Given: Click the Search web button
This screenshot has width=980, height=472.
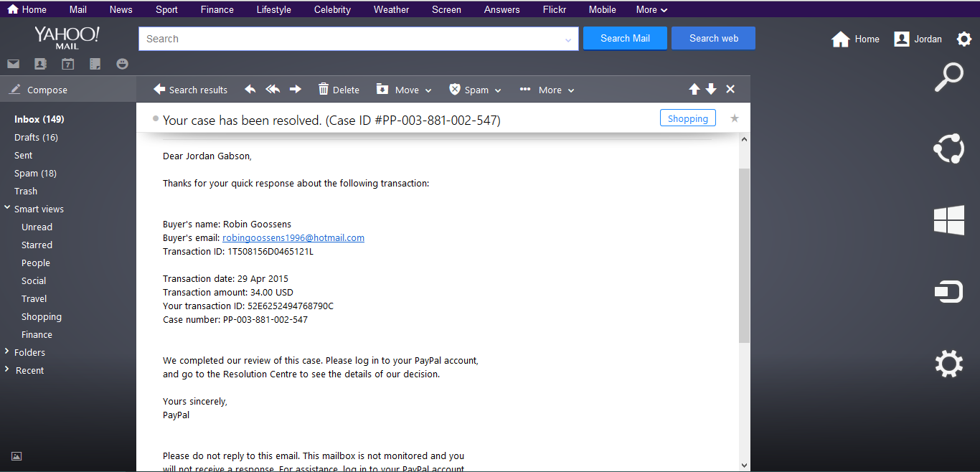Looking at the screenshot, I should (713, 38).
